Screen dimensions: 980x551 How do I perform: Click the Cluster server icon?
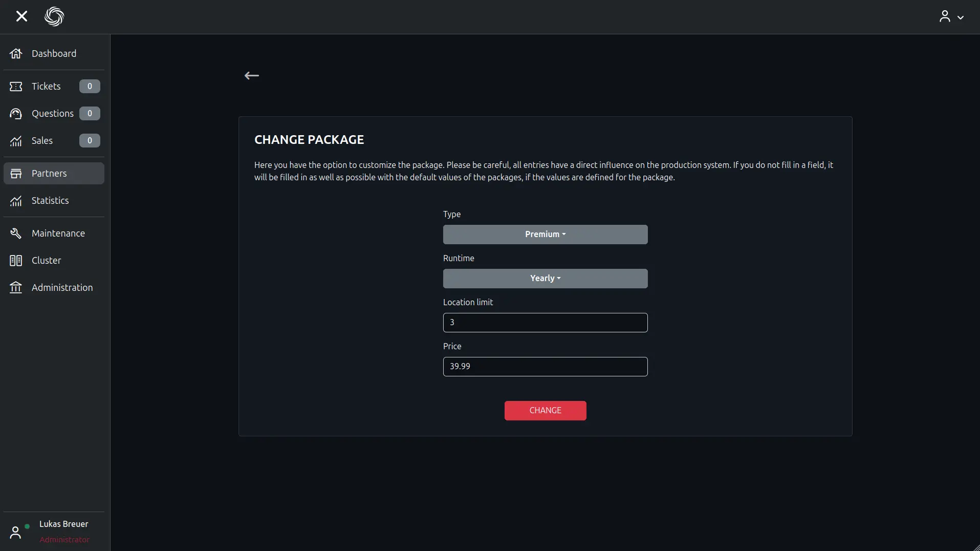tap(16, 261)
